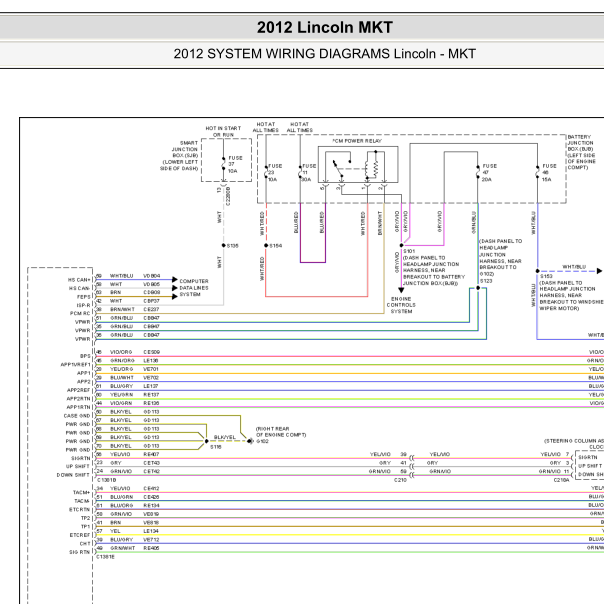Select splice label 'S101'

coord(409,251)
